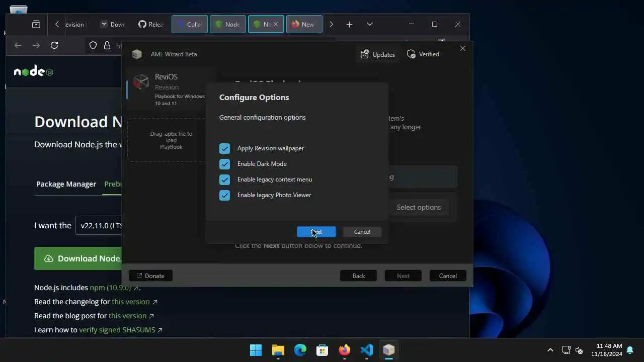Click Next in Configure Options dialog
The width and height of the screenshot is (644, 362).
click(x=316, y=232)
